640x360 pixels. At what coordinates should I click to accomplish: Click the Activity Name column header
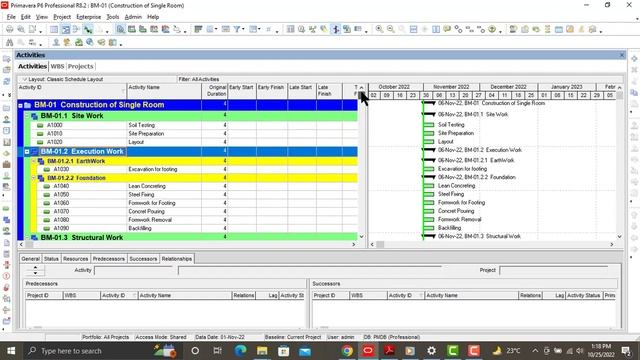coord(164,91)
